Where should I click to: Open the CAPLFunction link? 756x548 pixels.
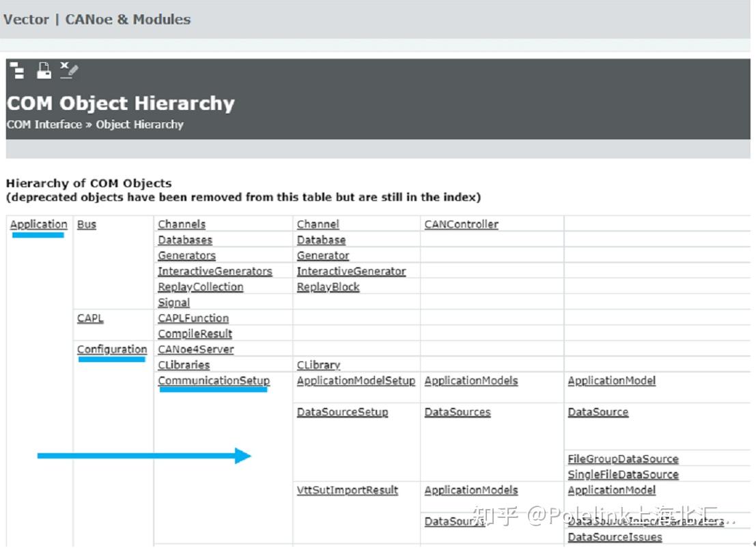193,318
